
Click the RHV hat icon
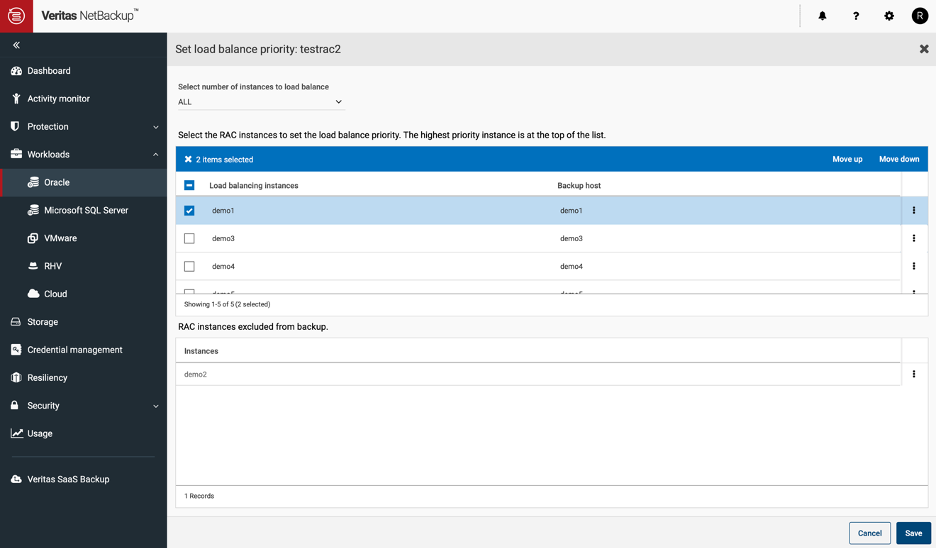coord(33,266)
